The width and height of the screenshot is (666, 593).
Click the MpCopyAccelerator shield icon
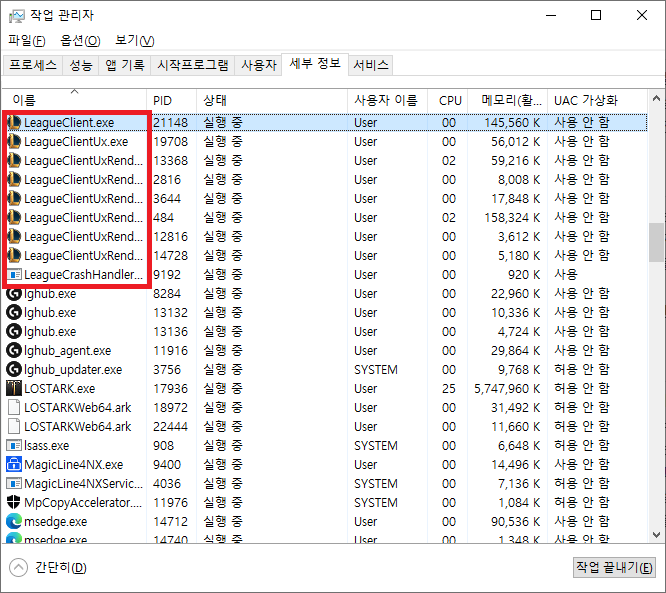[x=14, y=502]
